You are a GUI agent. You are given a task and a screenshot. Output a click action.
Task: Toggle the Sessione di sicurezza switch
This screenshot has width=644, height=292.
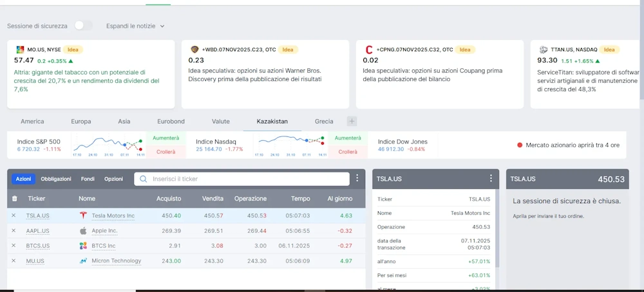83,26
